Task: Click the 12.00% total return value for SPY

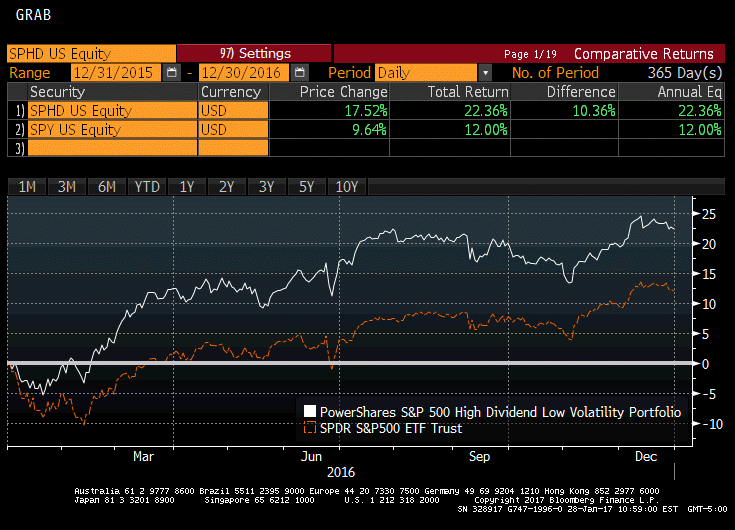Action: pyautogui.click(x=486, y=130)
